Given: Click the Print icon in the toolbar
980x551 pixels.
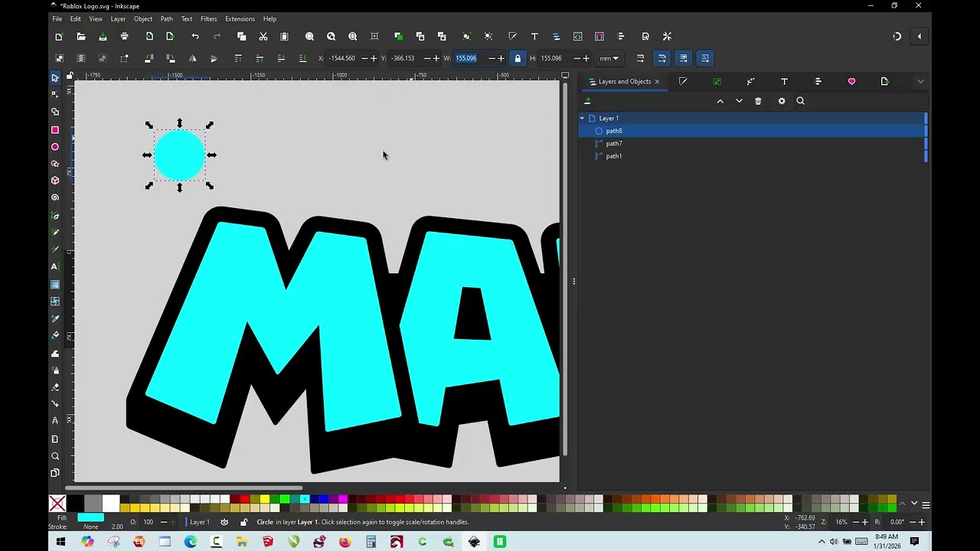Looking at the screenshot, I should [x=125, y=36].
